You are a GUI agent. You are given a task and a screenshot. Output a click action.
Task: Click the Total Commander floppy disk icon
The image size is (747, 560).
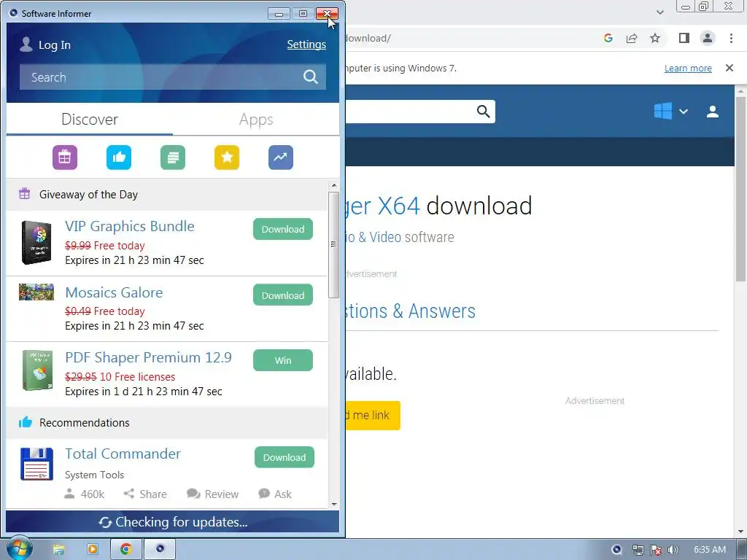[x=36, y=464]
